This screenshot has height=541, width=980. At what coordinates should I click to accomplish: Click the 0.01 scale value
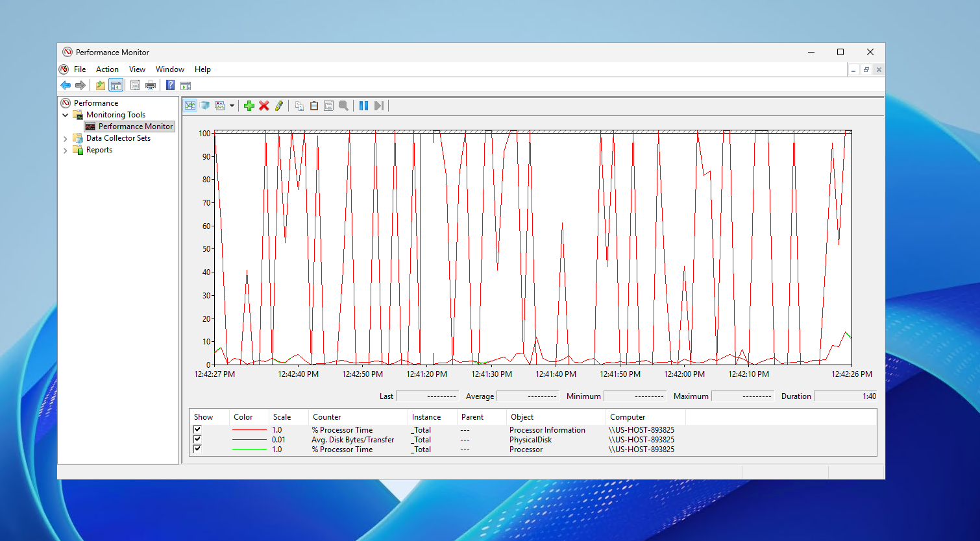tap(278, 440)
